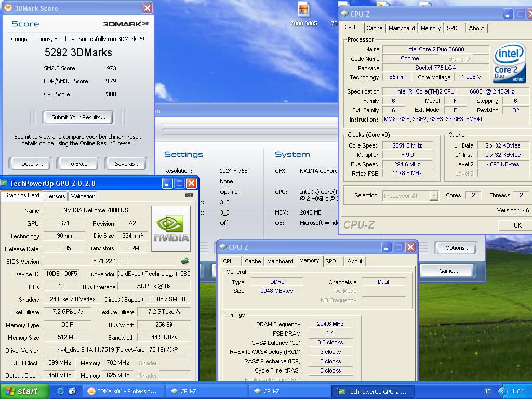Minimize the GPU-Z window
Screen dimensions: 532x399
point(167,183)
